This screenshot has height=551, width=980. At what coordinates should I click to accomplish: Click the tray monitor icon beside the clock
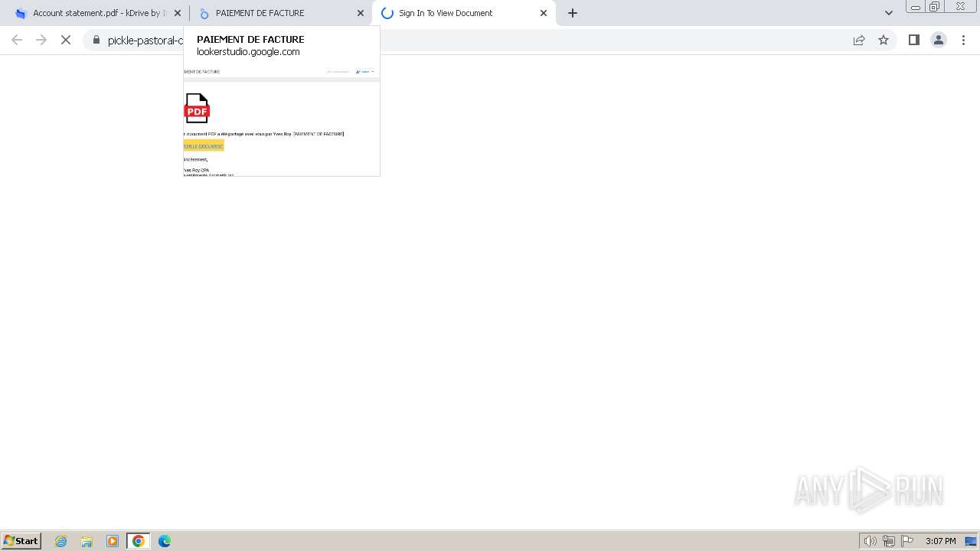[x=971, y=541]
